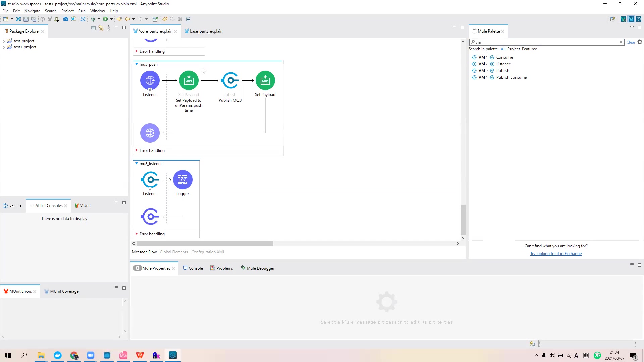Switch to base_parts_explain editor tab
This screenshot has width=644, height=362.
(x=203, y=31)
